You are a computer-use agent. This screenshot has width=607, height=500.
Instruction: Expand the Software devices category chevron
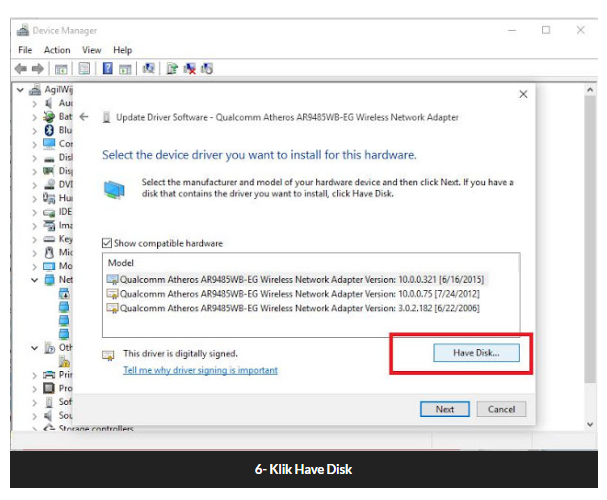[34, 402]
